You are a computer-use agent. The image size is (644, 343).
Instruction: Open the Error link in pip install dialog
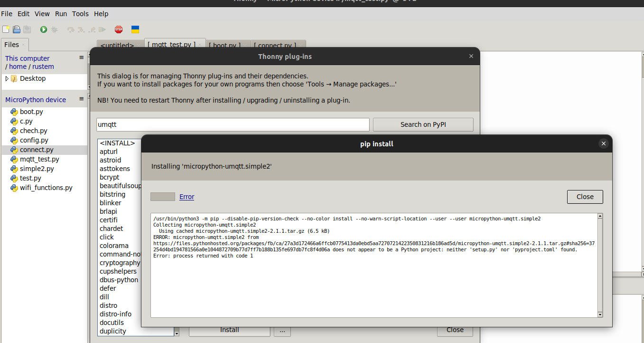(x=187, y=196)
